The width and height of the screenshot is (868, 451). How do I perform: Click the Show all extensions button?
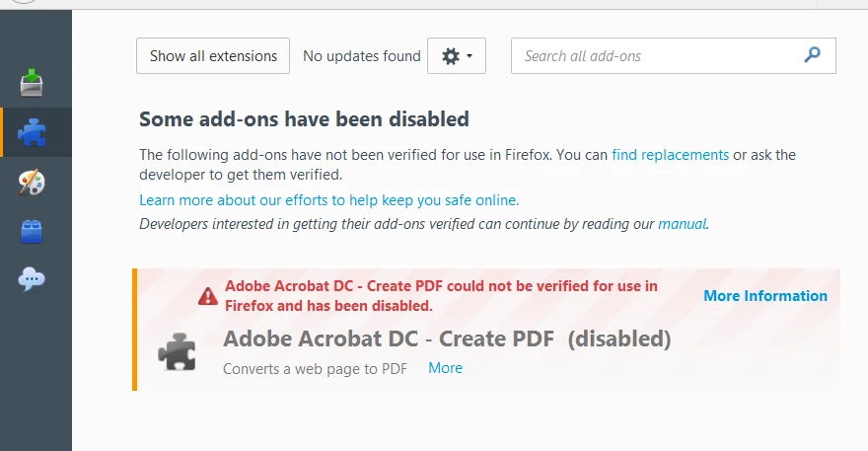tap(213, 56)
